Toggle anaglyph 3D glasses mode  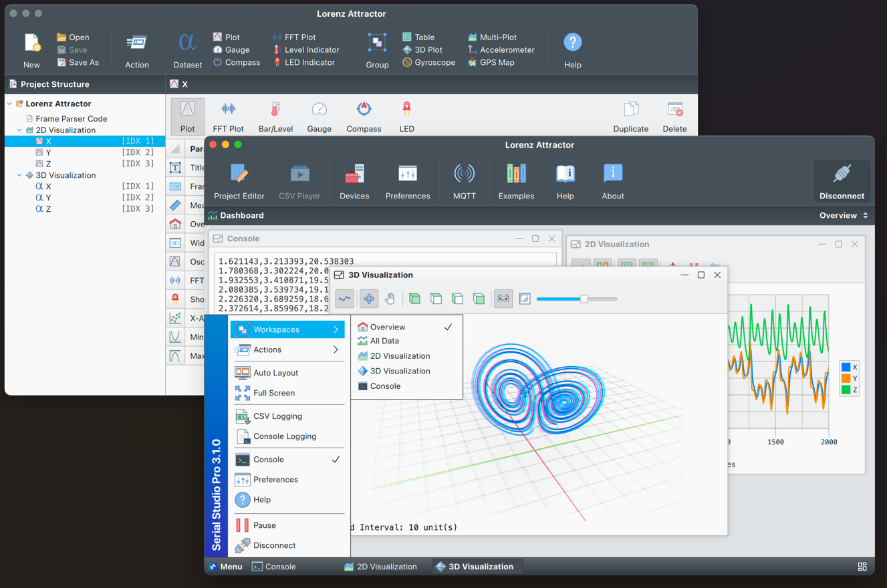click(503, 299)
